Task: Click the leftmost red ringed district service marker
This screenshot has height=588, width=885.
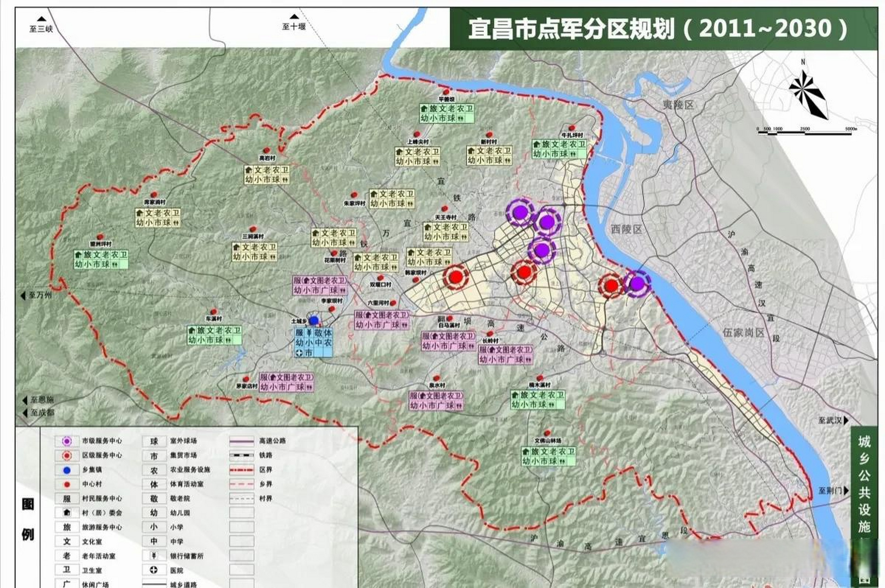Action: [456, 277]
